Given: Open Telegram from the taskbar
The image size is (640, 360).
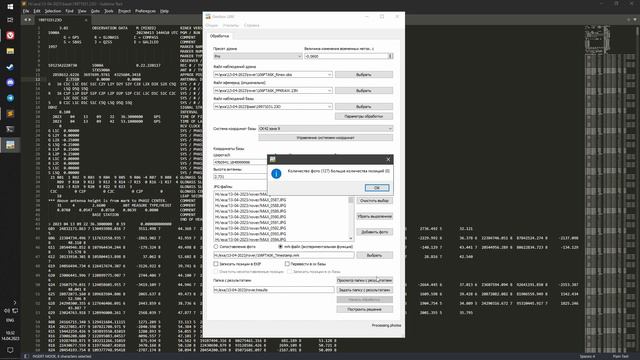Looking at the screenshot, I should 10,98.
